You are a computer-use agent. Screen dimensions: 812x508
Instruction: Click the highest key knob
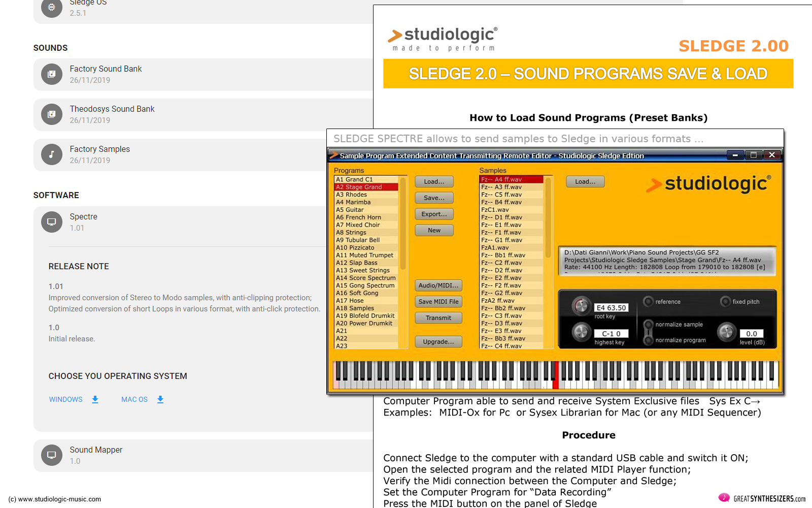(581, 332)
